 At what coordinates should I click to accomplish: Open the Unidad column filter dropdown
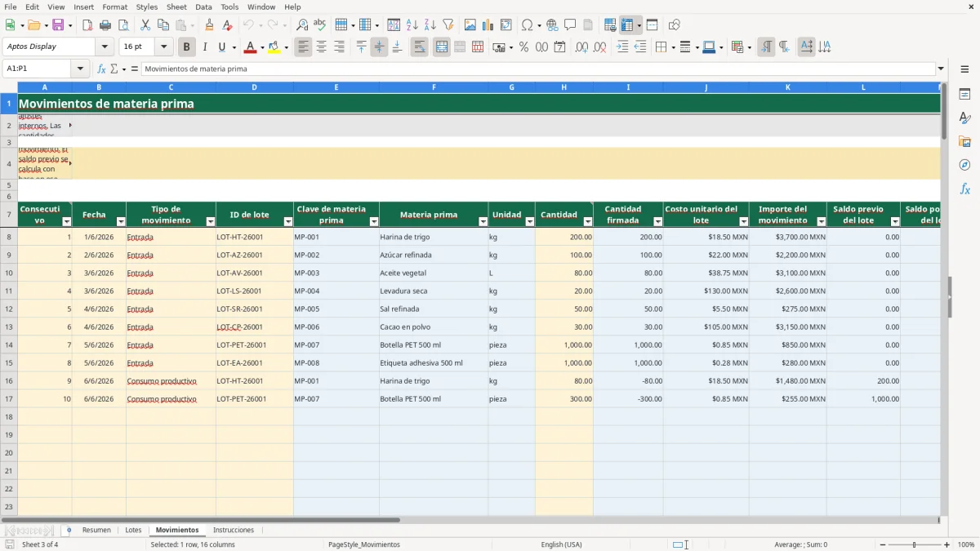pos(530,222)
